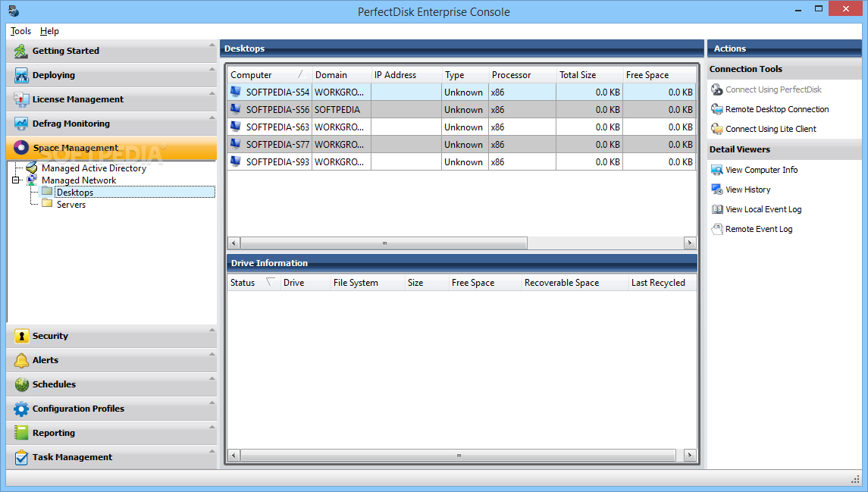
Task: Click the Deploying section icon
Action: [x=21, y=75]
